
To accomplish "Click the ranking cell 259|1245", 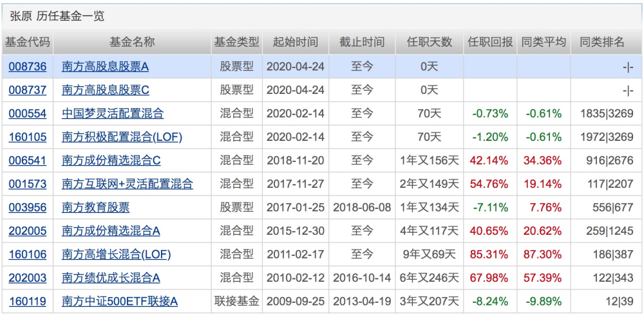I will [x=610, y=232].
